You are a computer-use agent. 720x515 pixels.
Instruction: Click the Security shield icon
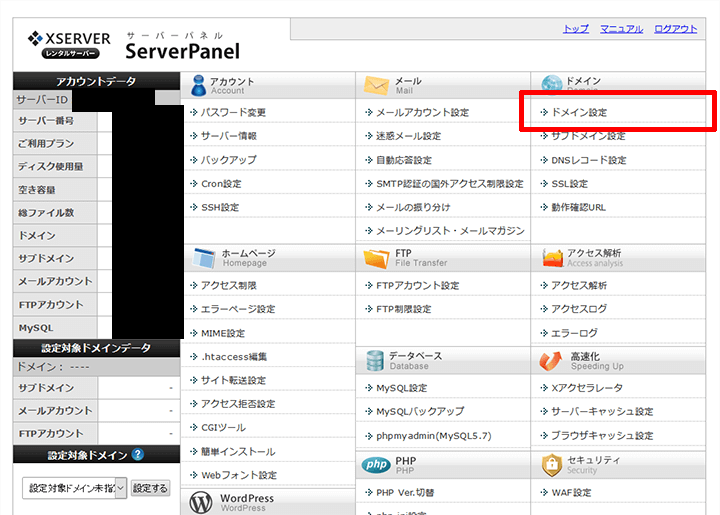click(551, 465)
